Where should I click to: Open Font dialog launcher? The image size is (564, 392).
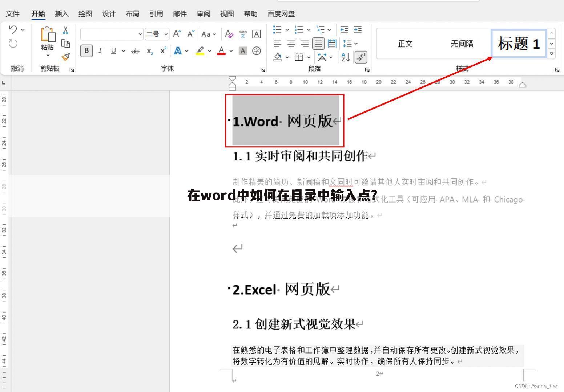coord(263,70)
